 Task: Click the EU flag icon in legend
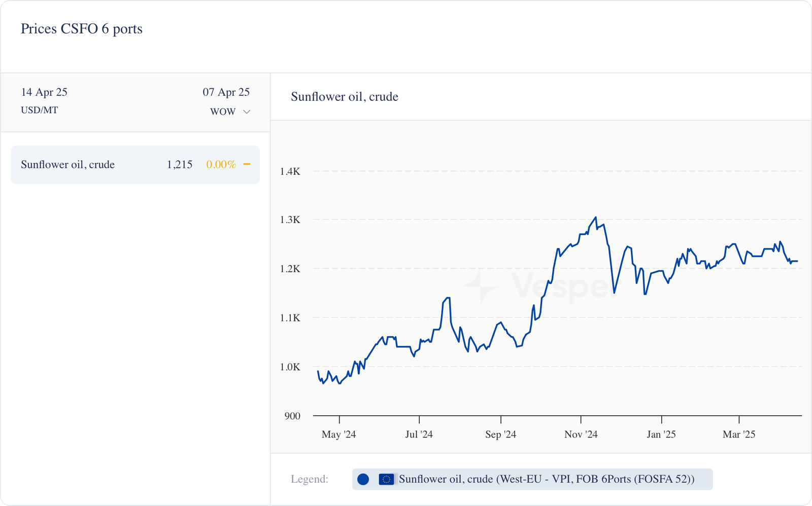click(x=386, y=479)
